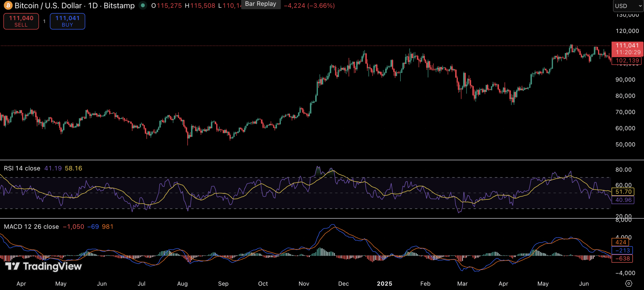Click order quantity field showing 1

tap(44, 21)
